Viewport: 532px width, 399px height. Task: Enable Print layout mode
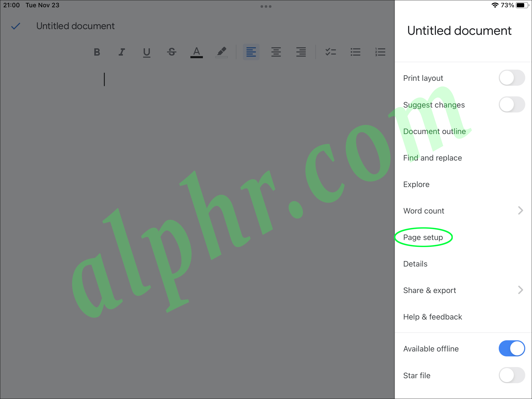coord(512,78)
